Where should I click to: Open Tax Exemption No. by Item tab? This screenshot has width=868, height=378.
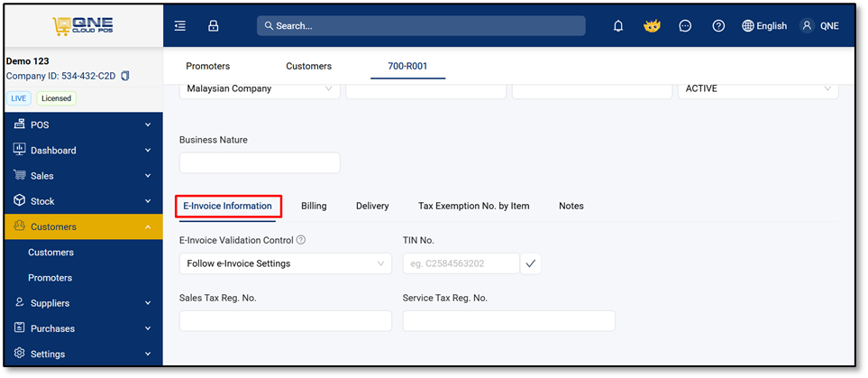pos(474,206)
